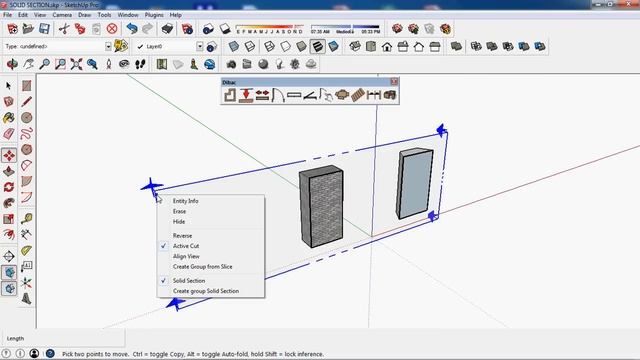Select the Rectangle drawing tool
Image resolution: width=640 pixels, height=360 pixels.
pos(27,86)
